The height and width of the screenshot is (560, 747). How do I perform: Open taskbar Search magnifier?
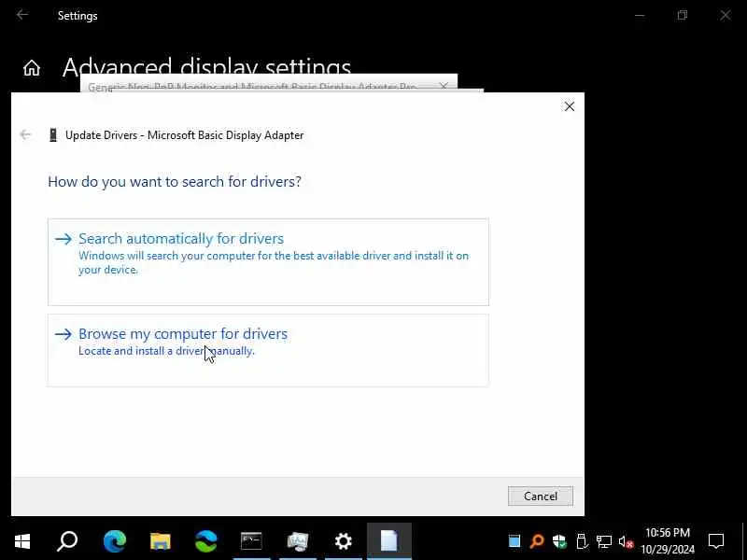67,541
